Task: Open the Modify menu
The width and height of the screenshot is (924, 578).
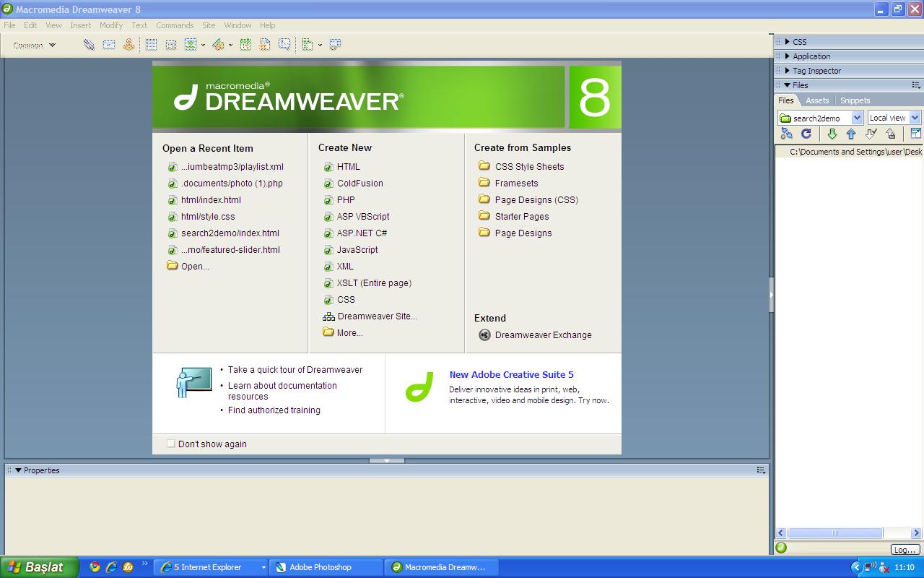Action: click(111, 25)
